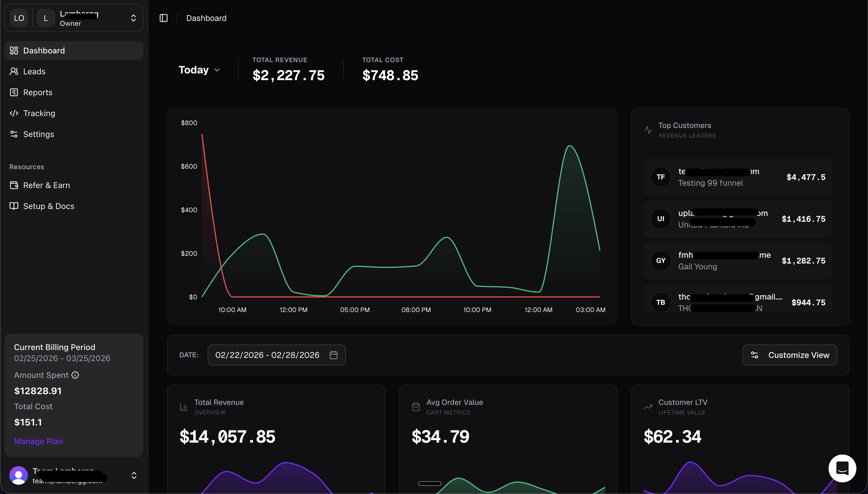Toggle the sidebar panel icon
868x494 pixels.
[163, 18]
